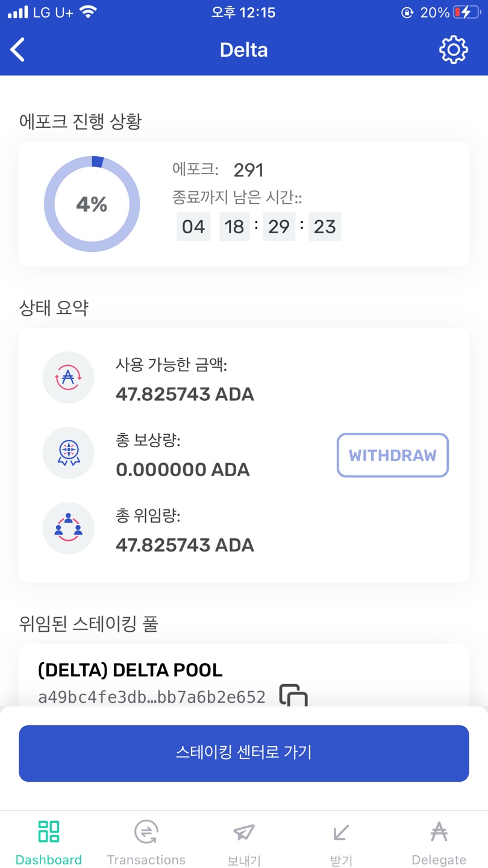Open the 받기 receive tab

tap(341, 842)
